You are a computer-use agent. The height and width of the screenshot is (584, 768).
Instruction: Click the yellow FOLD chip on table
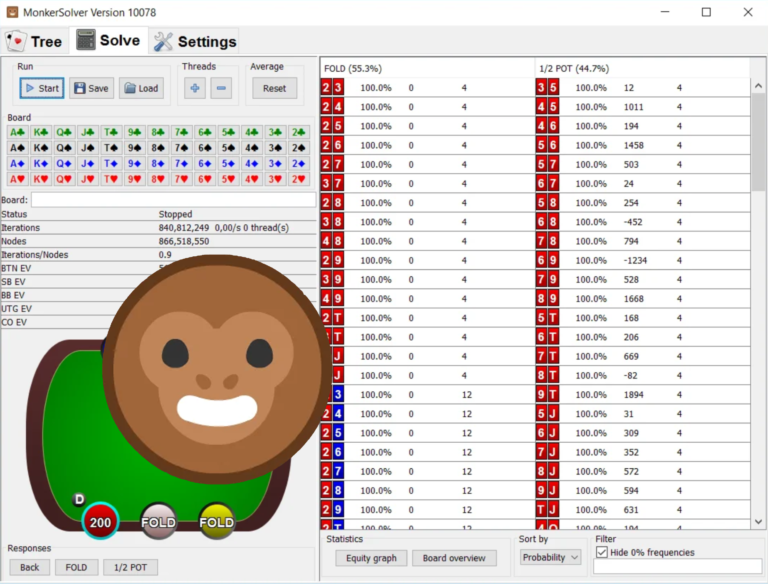(216, 522)
